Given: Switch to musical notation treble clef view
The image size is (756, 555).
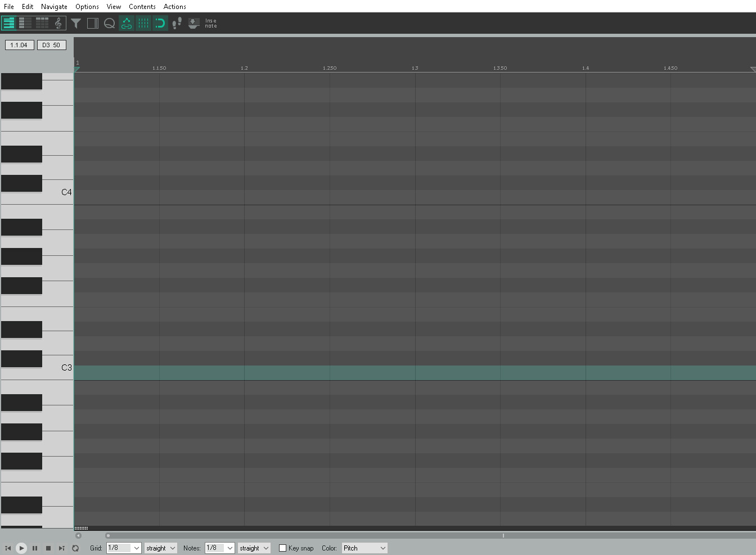Looking at the screenshot, I should click(58, 23).
